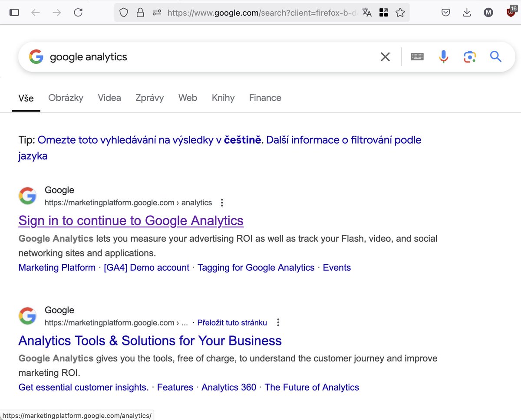Switch to the Web tab
The width and height of the screenshot is (521, 420).
pyautogui.click(x=188, y=98)
